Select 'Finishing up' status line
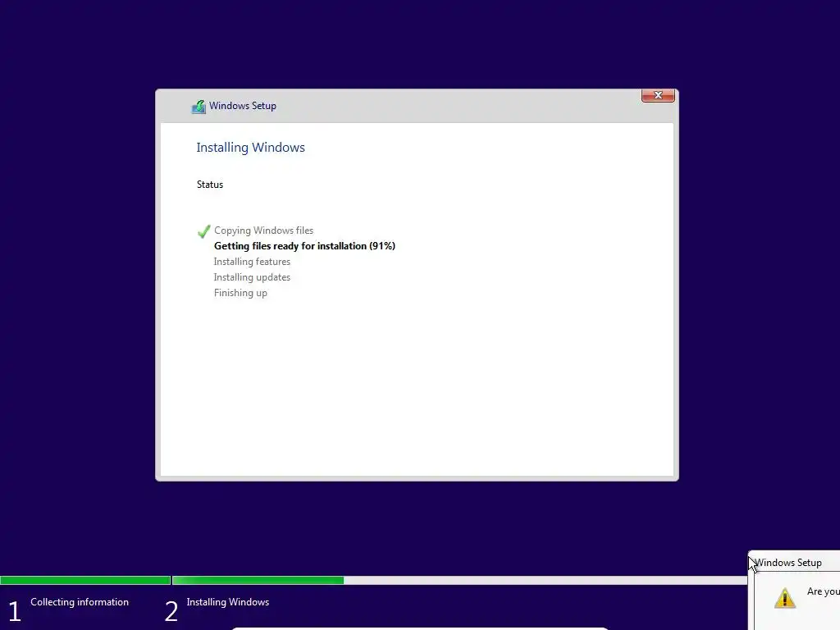Viewport: 840px width, 630px height. coord(240,293)
